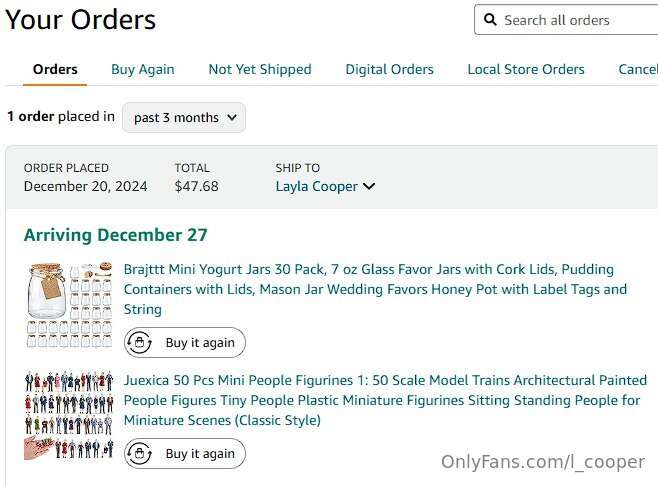The width and height of the screenshot is (658, 486).
Task: Click the bag icon in jars Buy it again
Action: pyautogui.click(x=139, y=342)
